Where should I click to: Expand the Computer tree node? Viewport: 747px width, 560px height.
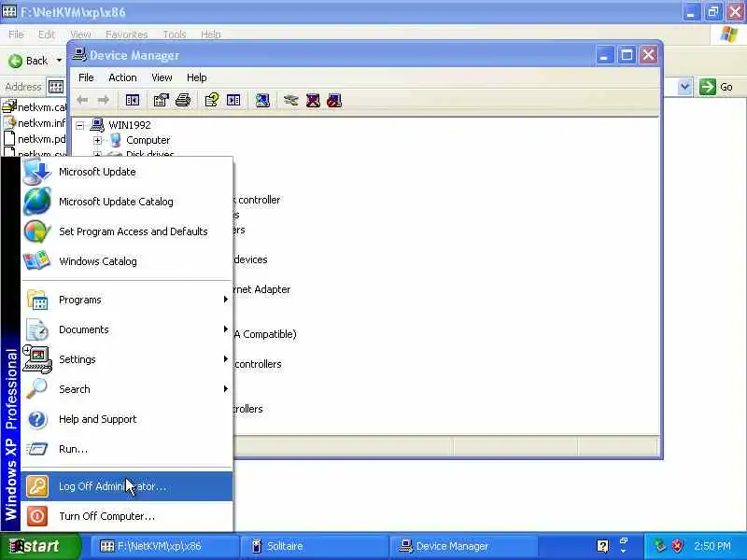(x=98, y=141)
